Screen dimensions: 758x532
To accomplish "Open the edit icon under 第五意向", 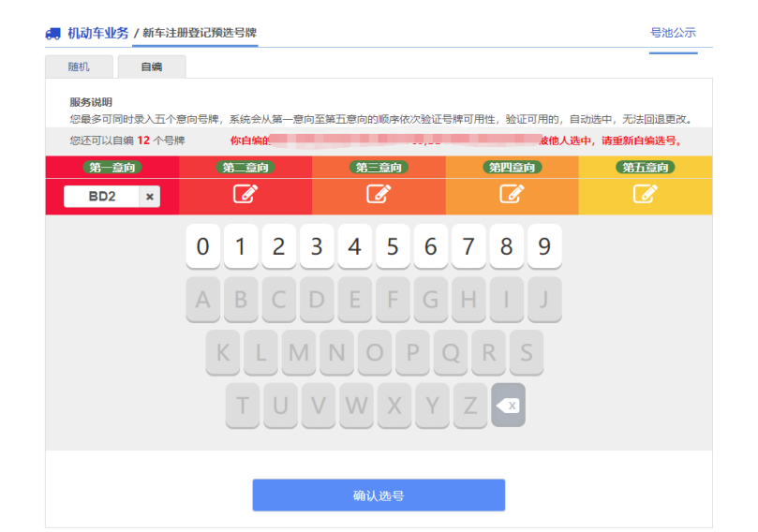I will pos(646,194).
